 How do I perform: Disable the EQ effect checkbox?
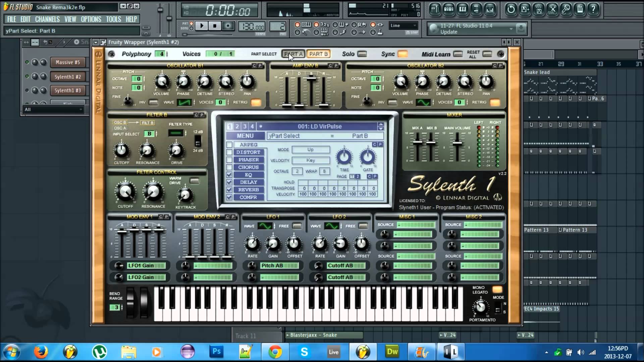point(229,175)
